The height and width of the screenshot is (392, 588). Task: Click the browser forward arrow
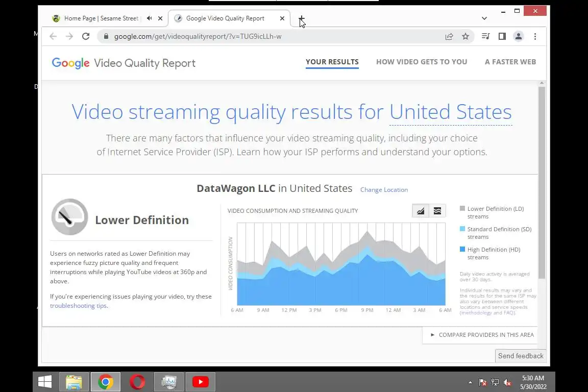coord(69,36)
